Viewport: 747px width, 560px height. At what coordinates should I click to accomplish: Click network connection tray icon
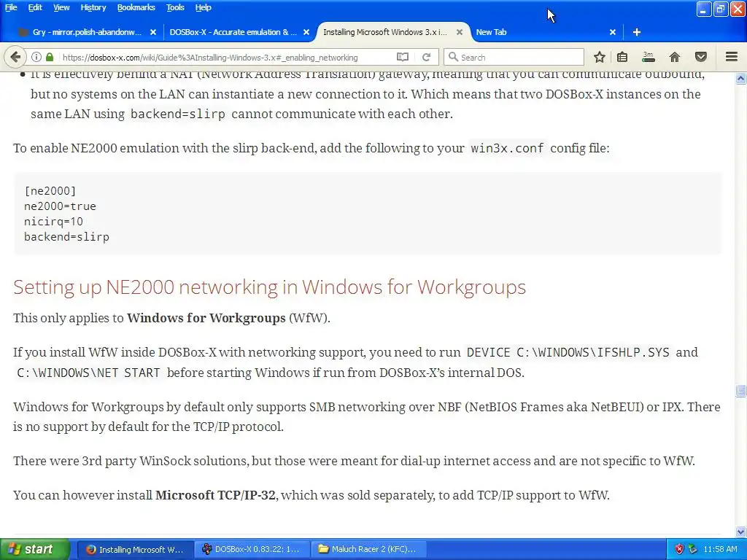click(693, 549)
